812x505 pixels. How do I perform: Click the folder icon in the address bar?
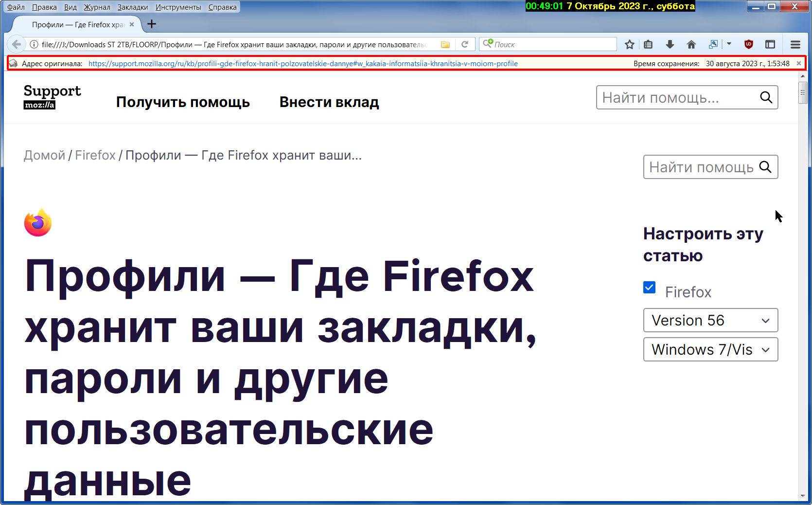(x=445, y=44)
